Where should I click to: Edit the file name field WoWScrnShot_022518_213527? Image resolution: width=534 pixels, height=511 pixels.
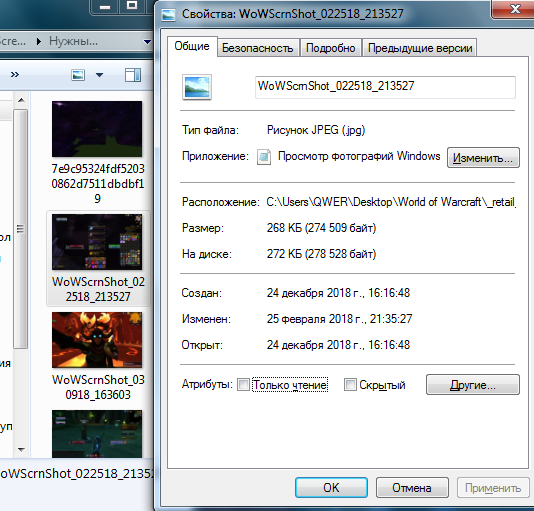(x=385, y=87)
